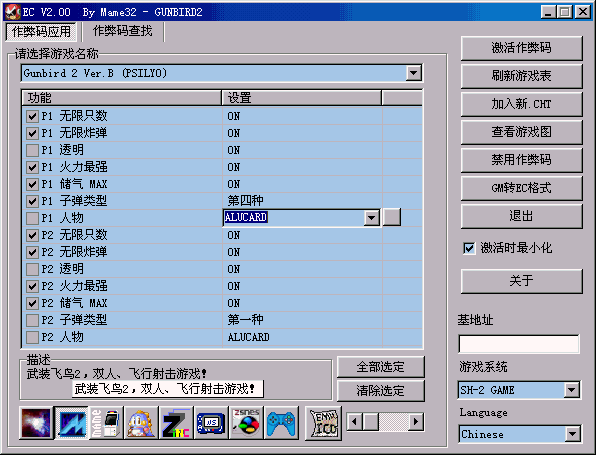
Task: Select the WonderSwan handheld icon
Action: [x=211, y=423]
